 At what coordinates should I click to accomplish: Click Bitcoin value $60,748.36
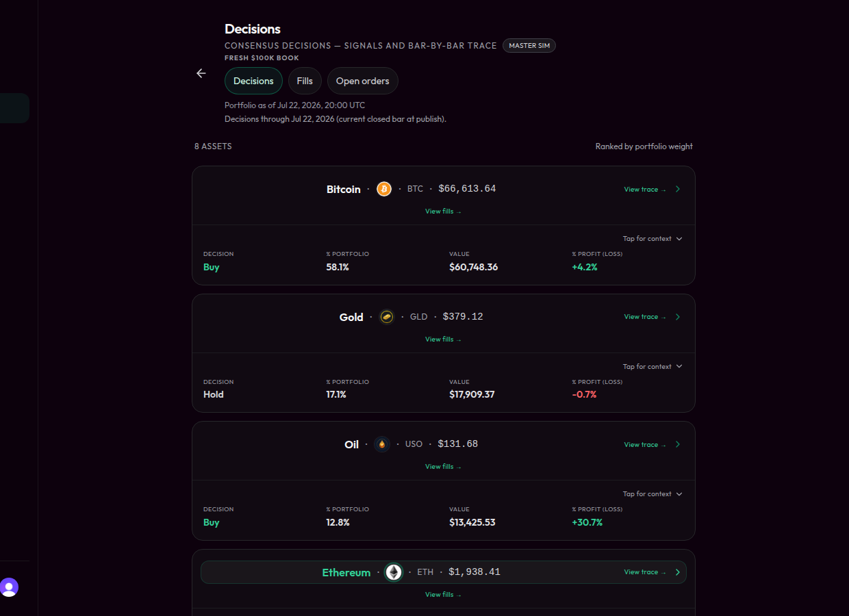point(474,267)
